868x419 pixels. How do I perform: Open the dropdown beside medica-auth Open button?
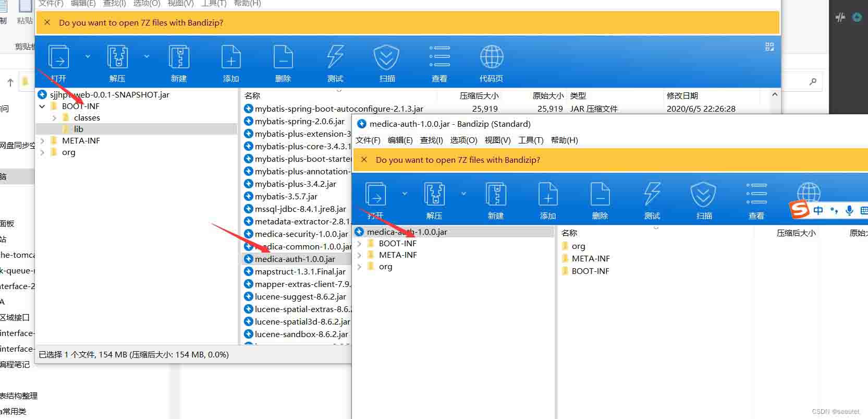coord(405,194)
